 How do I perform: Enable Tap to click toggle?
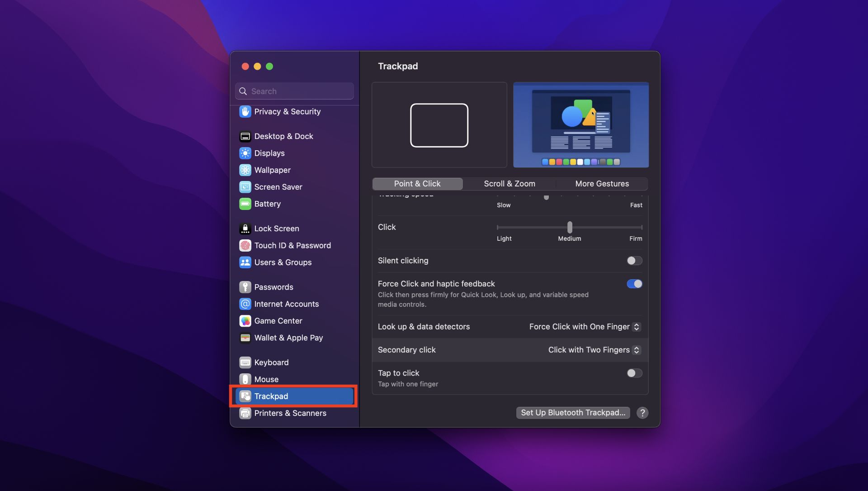[x=634, y=373]
